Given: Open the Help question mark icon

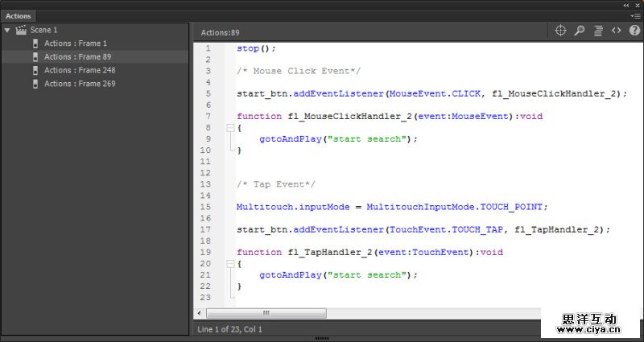Looking at the screenshot, I should point(634,31).
